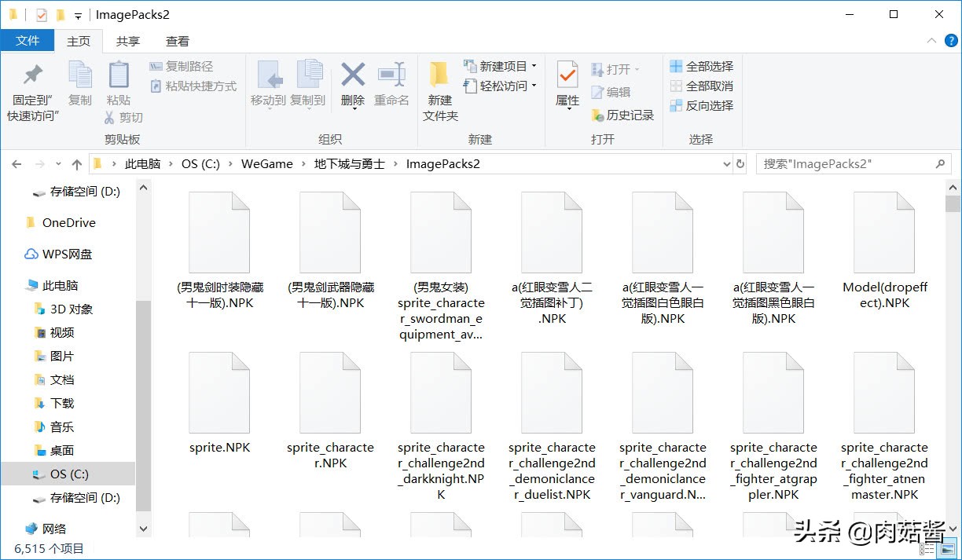This screenshot has width=962, height=560.
Task: Select 视频 folder in navigation pane
Action: [62, 333]
